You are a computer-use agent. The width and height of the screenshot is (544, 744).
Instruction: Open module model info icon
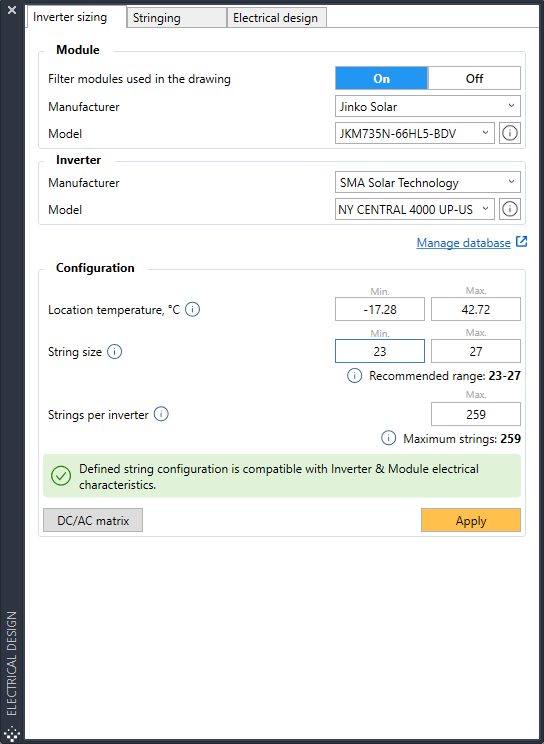point(510,133)
